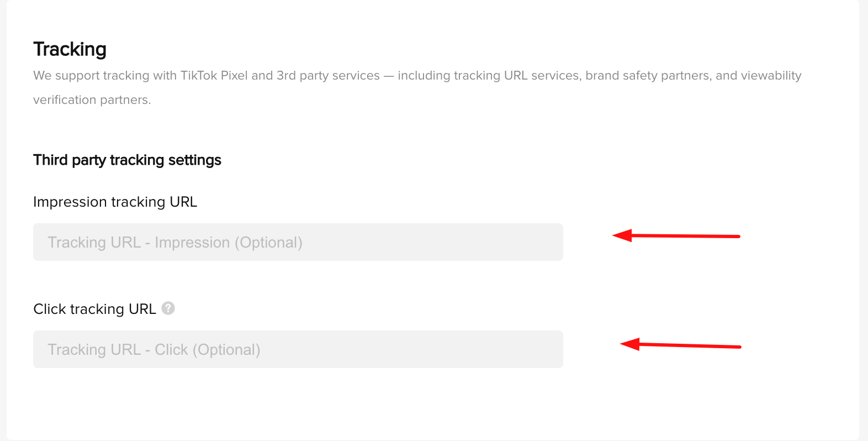The height and width of the screenshot is (441, 868).
Task: Click the "Click tracking URL" field label
Action: tap(94, 309)
